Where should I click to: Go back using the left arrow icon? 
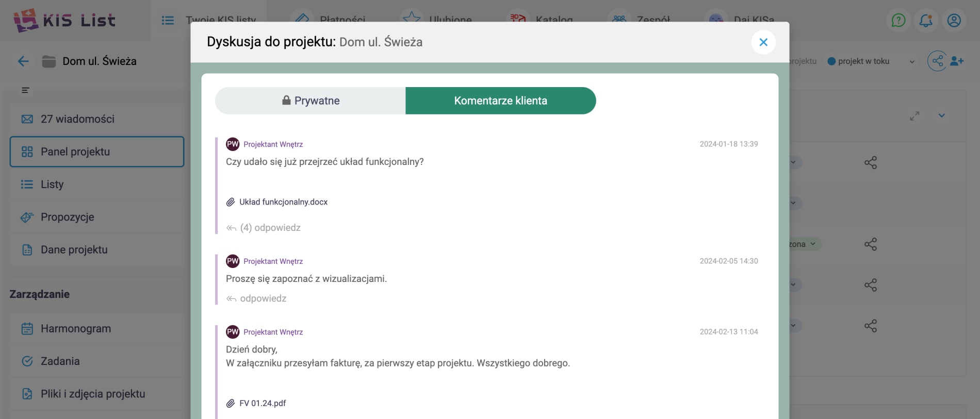(23, 61)
